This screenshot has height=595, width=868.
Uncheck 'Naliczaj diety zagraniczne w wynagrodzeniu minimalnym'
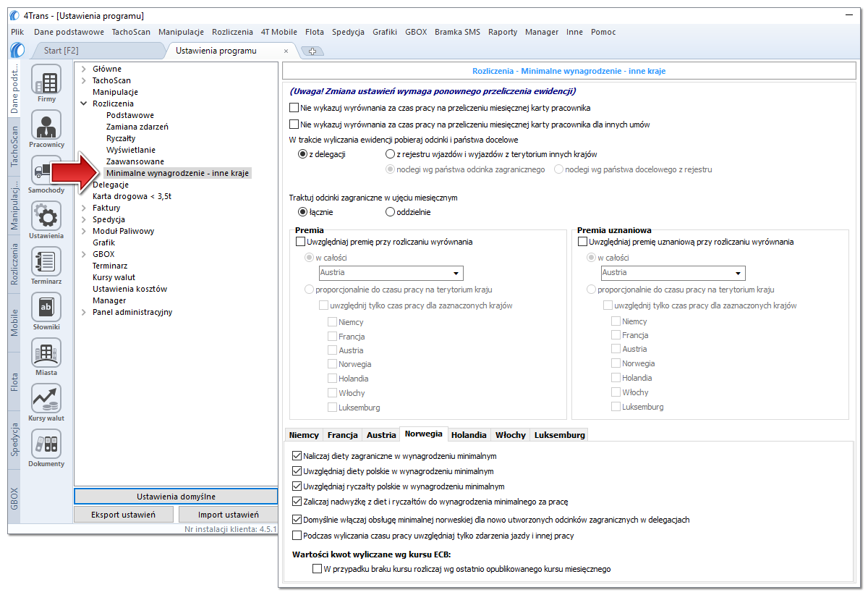(x=297, y=456)
